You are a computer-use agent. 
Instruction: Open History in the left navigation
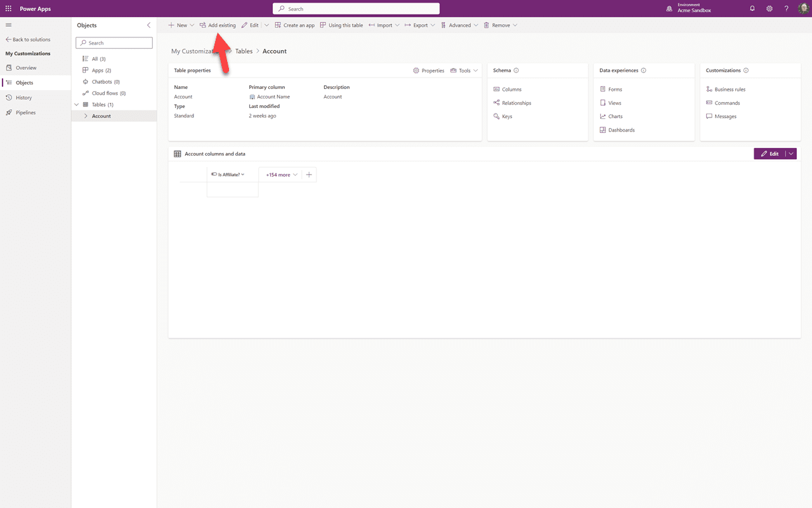click(x=23, y=98)
